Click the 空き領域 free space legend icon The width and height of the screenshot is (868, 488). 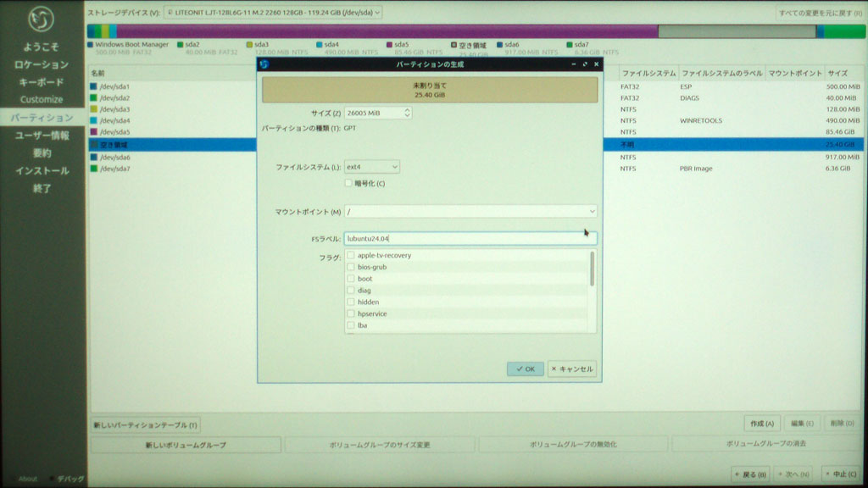click(453, 45)
